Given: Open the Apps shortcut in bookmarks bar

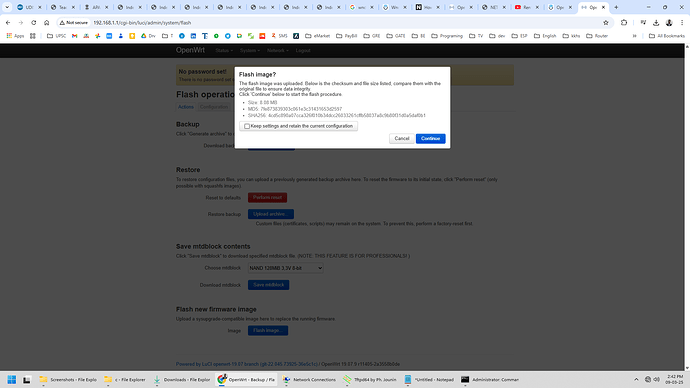Looking at the screenshot, I should [15, 36].
